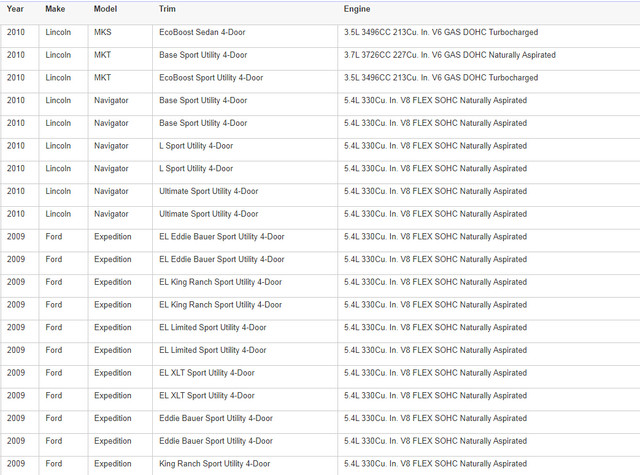The image size is (640, 475).
Task: Select Lincoln in the MKT Base row
Action: click(x=58, y=55)
